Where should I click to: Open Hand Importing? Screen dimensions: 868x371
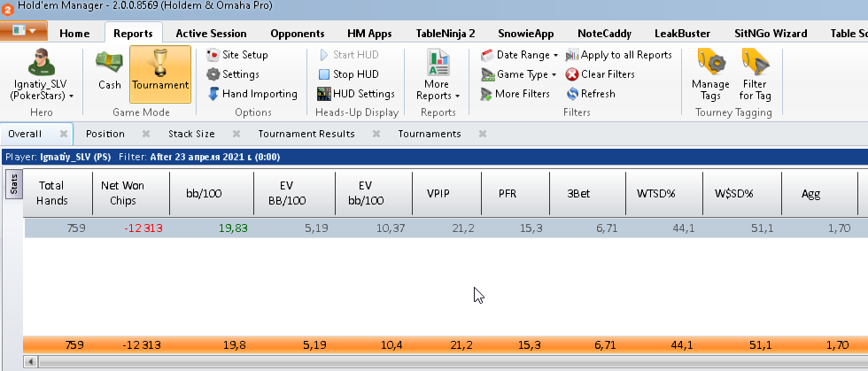pyautogui.click(x=252, y=94)
